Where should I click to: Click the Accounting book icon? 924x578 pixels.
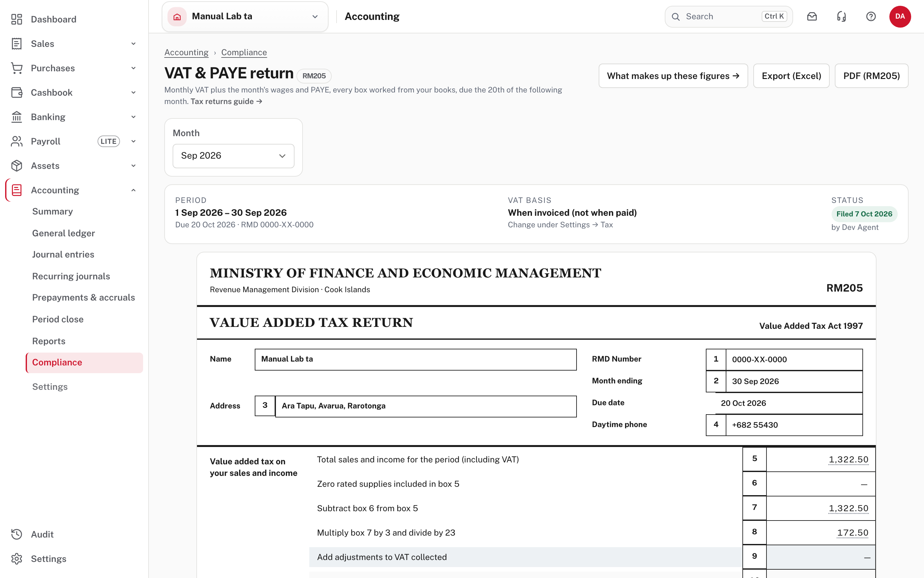click(x=16, y=190)
